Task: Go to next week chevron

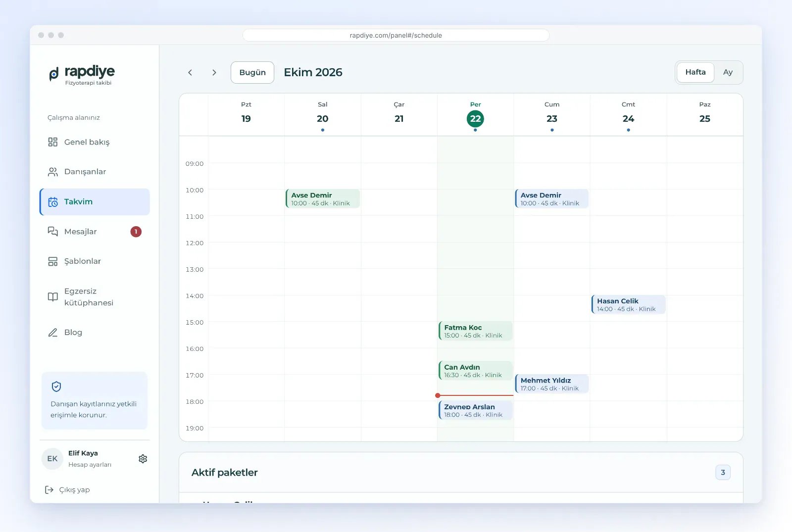Action: point(214,72)
